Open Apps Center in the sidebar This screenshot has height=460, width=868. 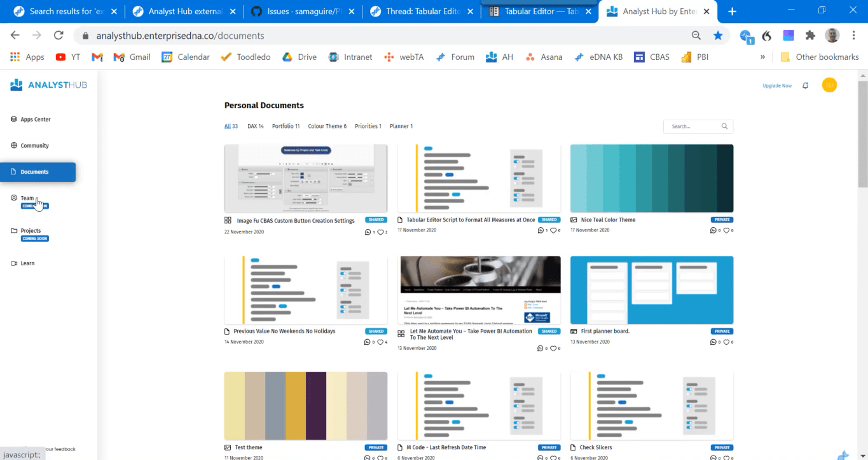coord(31,120)
